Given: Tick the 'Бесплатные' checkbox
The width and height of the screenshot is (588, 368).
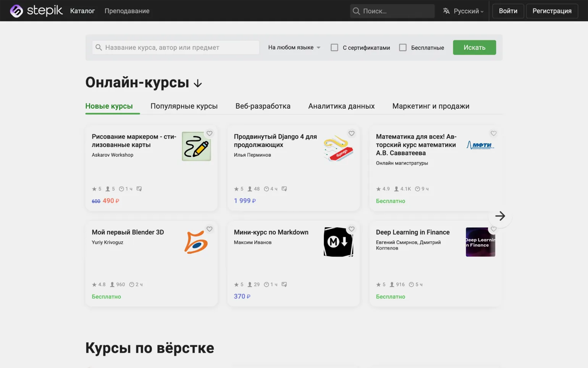Looking at the screenshot, I should coord(403,47).
